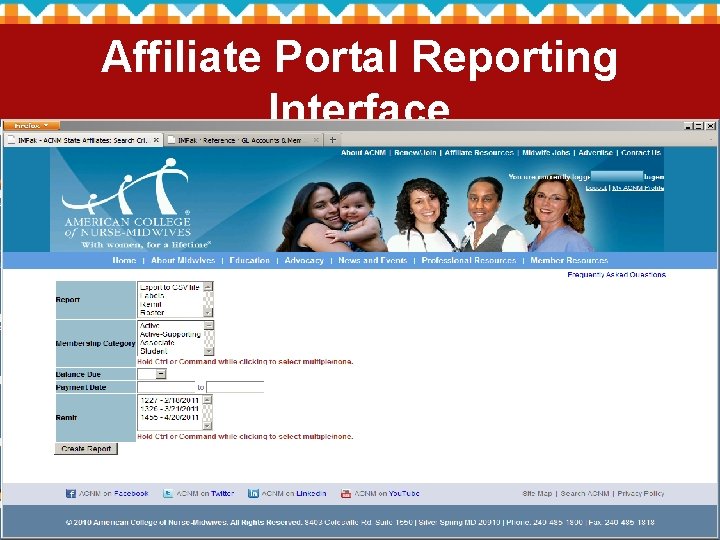Click the Payment Date end field
The image size is (720, 540).
(235, 387)
